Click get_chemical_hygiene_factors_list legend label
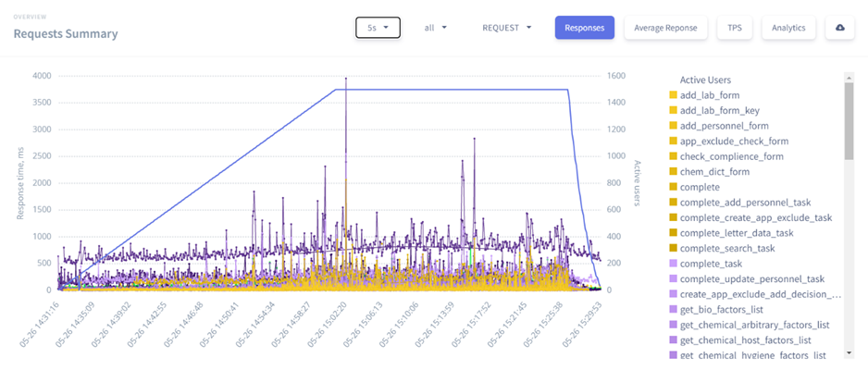 click(753, 355)
